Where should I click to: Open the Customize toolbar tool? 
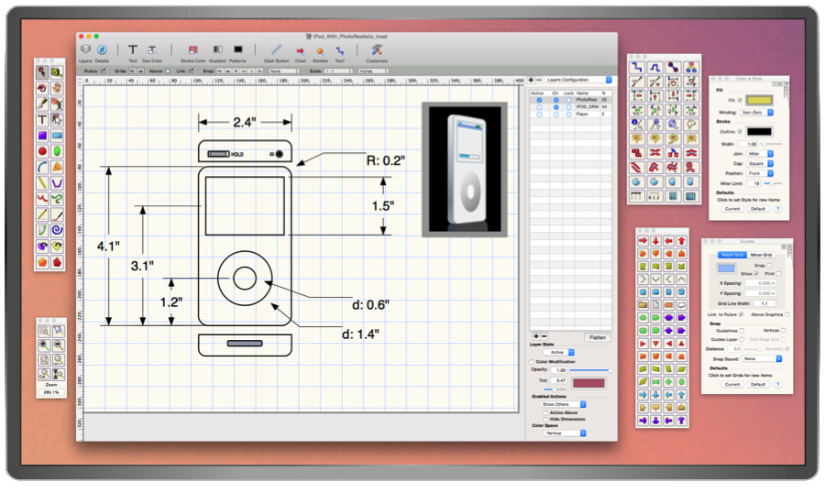377,49
